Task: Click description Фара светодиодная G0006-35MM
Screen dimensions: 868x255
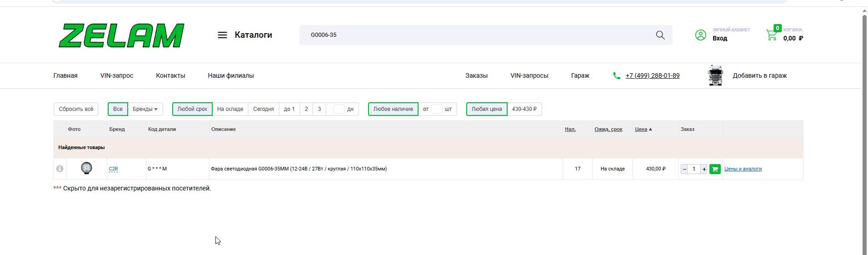Action: pyautogui.click(x=299, y=169)
